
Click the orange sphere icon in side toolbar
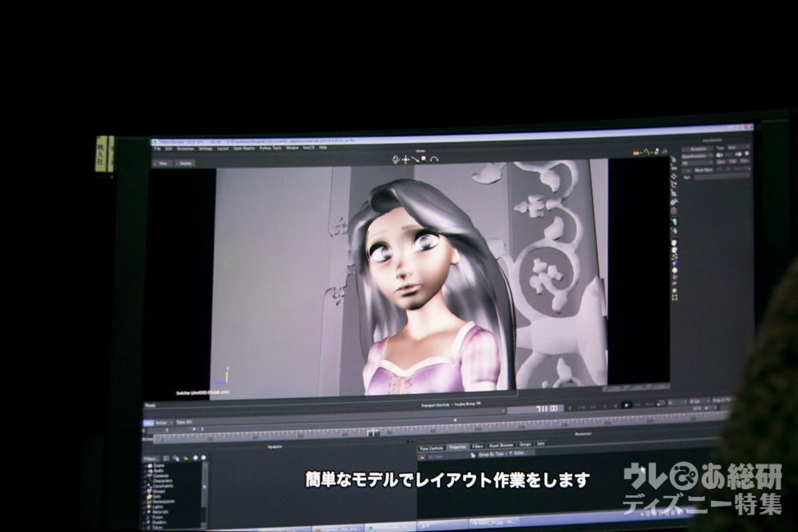pos(674,290)
